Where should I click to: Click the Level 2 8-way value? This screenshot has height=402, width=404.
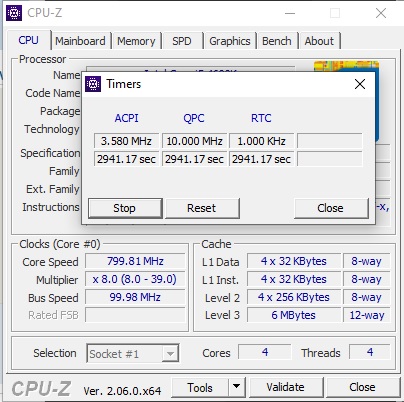click(367, 297)
